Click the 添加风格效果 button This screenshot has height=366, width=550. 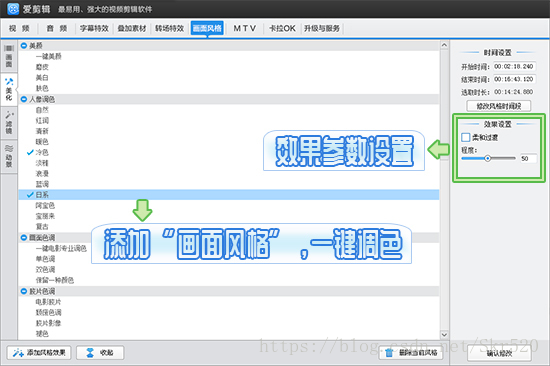(39, 353)
